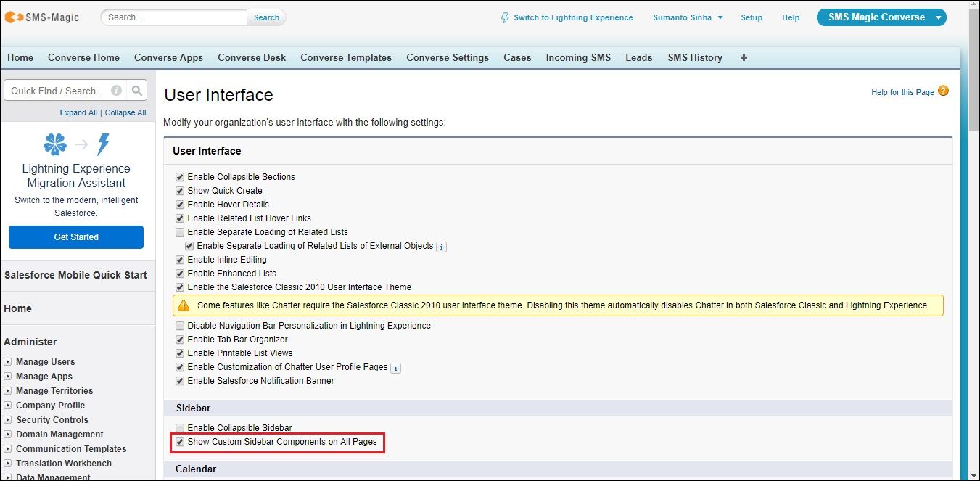Toggle Enable Printable List Views checkbox
The height and width of the screenshot is (481, 980).
(x=180, y=353)
